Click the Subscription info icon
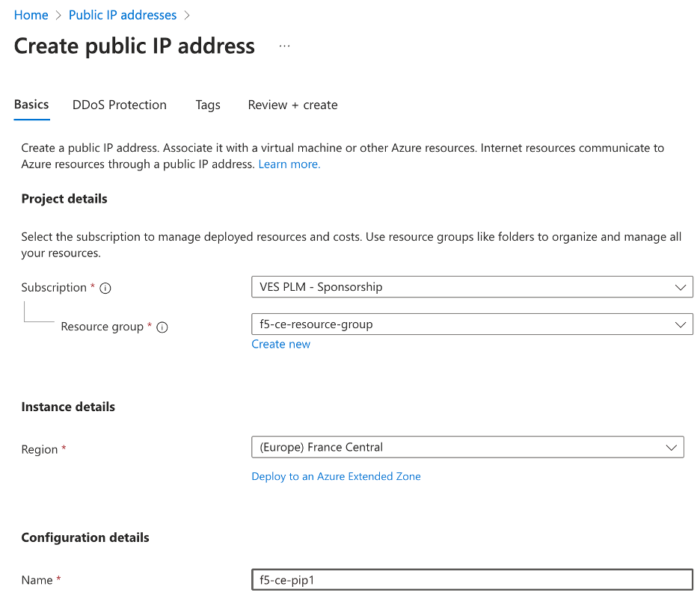 tap(104, 288)
